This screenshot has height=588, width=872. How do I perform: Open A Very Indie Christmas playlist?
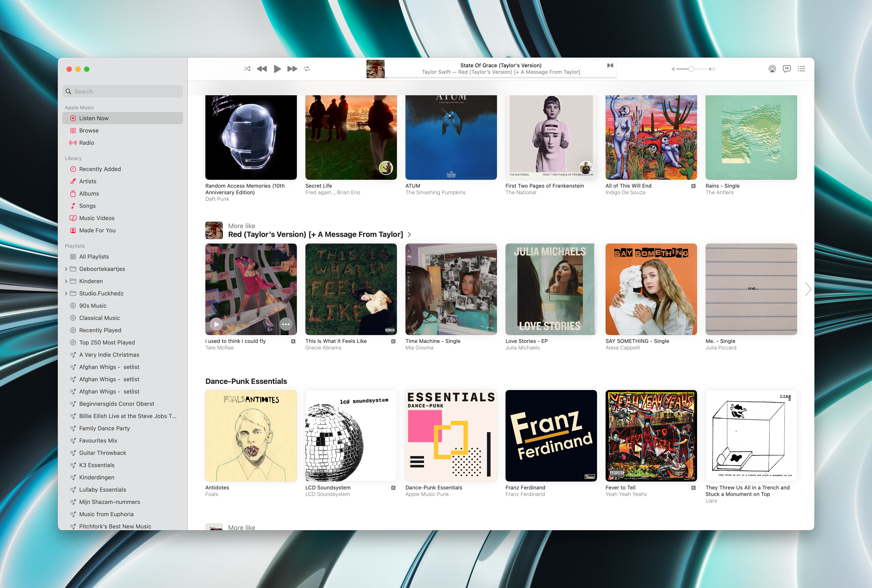tap(123, 355)
